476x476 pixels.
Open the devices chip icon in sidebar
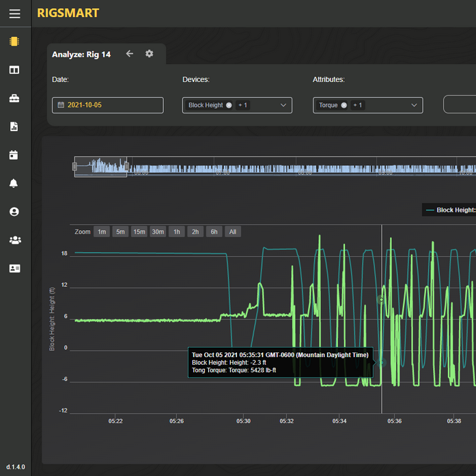(14, 41)
